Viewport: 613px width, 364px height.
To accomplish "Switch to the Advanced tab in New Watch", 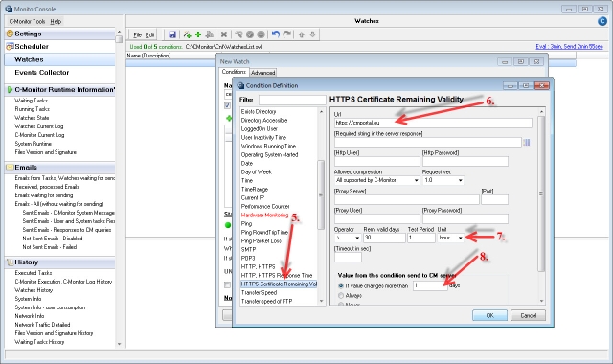I will tap(262, 73).
